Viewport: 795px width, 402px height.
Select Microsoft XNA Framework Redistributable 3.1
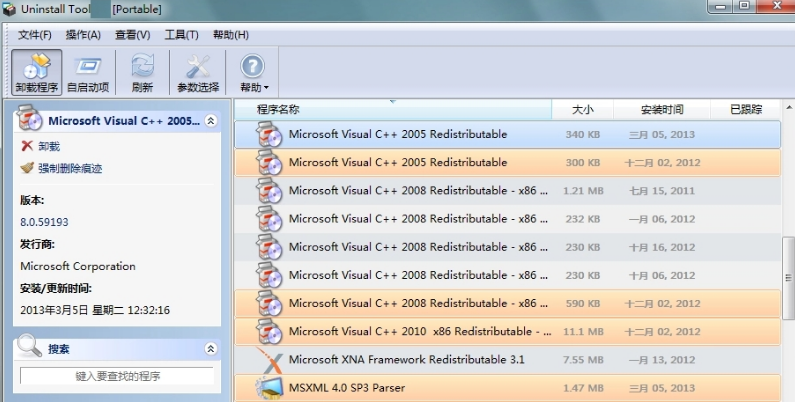click(x=508, y=360)
